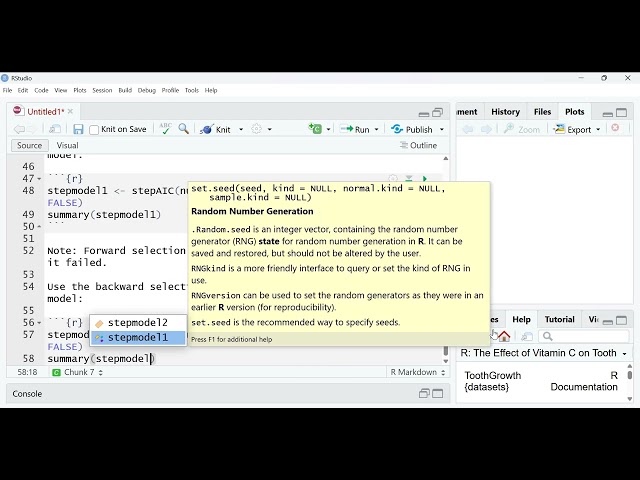Choose stepmodel1 autocomplete suggestion

(x=138, y=338)
